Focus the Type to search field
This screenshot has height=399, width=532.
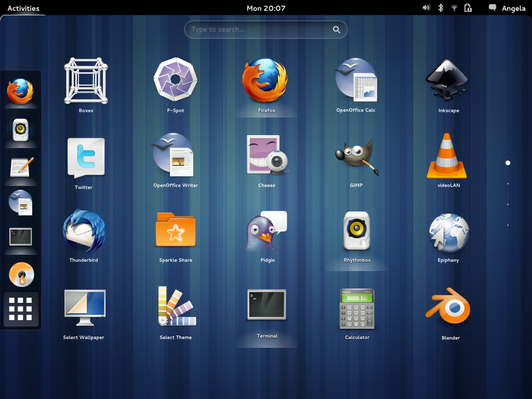tap(265, 30)
